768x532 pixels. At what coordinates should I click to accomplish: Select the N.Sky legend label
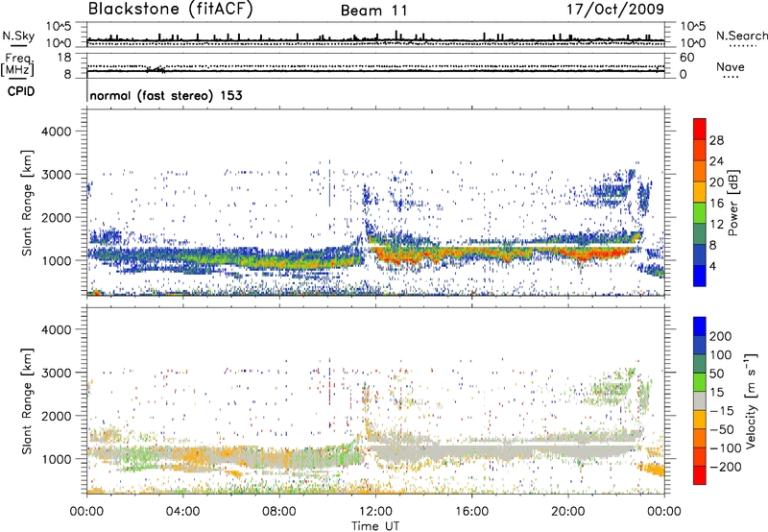tap(18, 36)
